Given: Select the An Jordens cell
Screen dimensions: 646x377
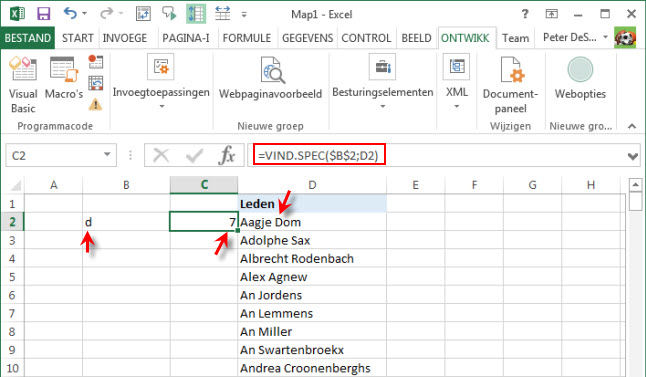Looking at the screenshot, I should click(x=312, y=295).
